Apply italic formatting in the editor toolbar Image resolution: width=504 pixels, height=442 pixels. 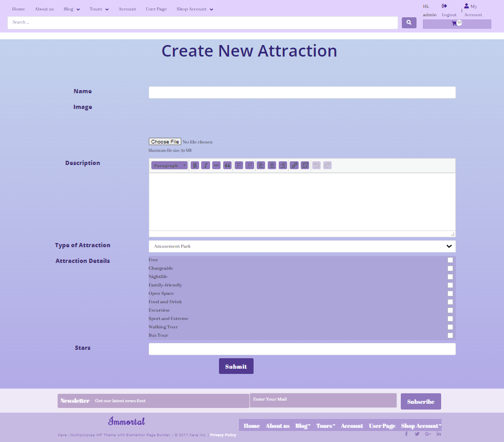click(206, 165)
